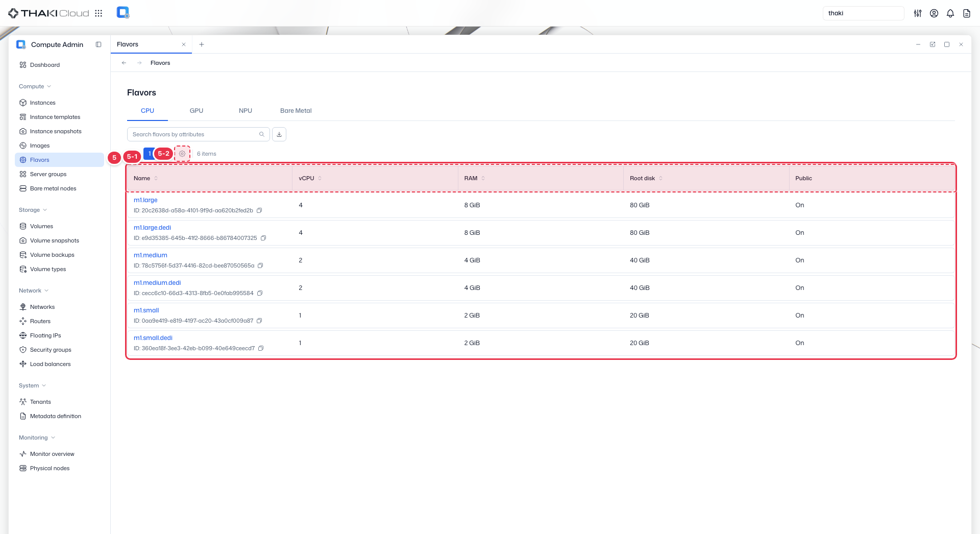Add a new tab with plus icon

(x=202, y=44)
